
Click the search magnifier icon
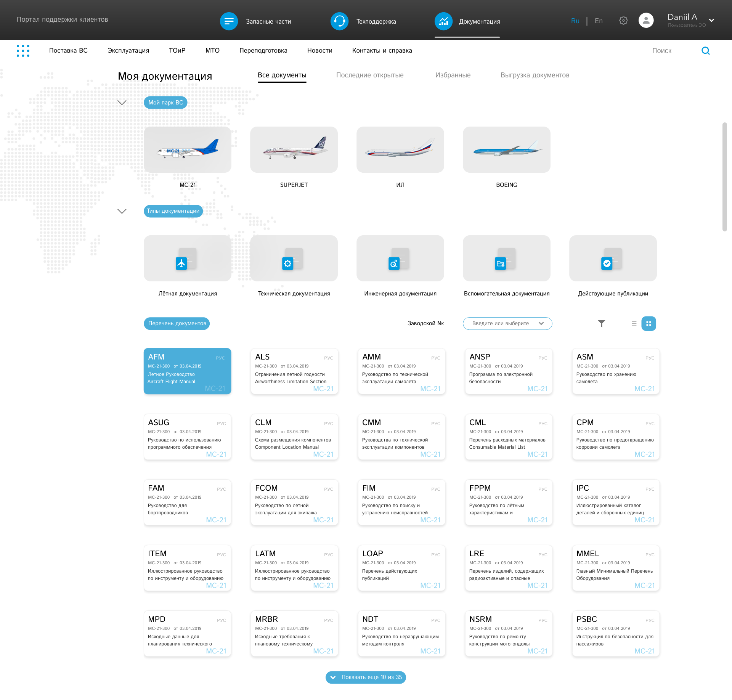[706, 51]
